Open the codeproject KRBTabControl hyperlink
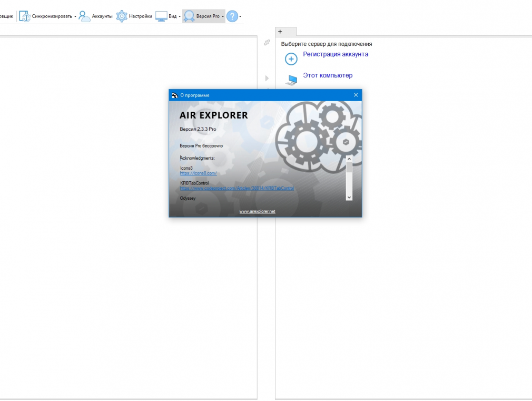 [x=237, y=188]
